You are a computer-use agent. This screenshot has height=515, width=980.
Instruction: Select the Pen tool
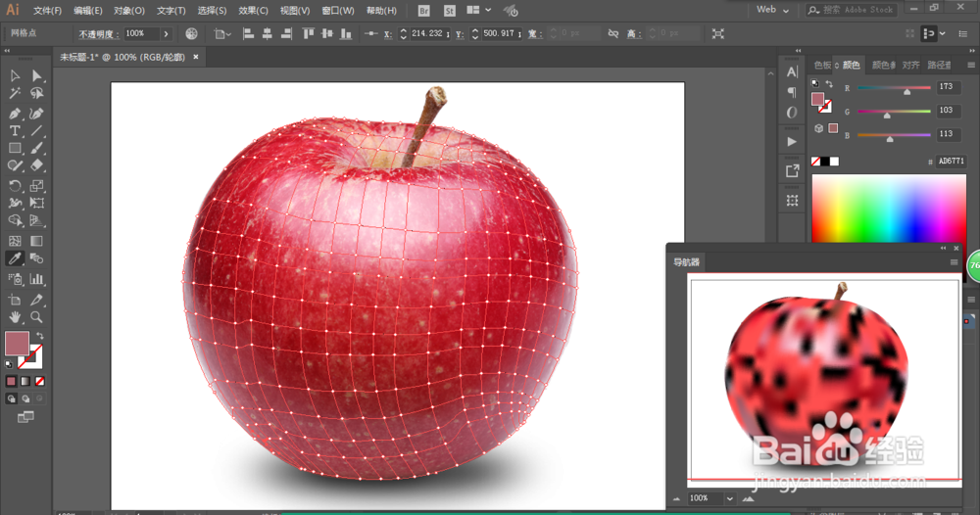[15, 114]
